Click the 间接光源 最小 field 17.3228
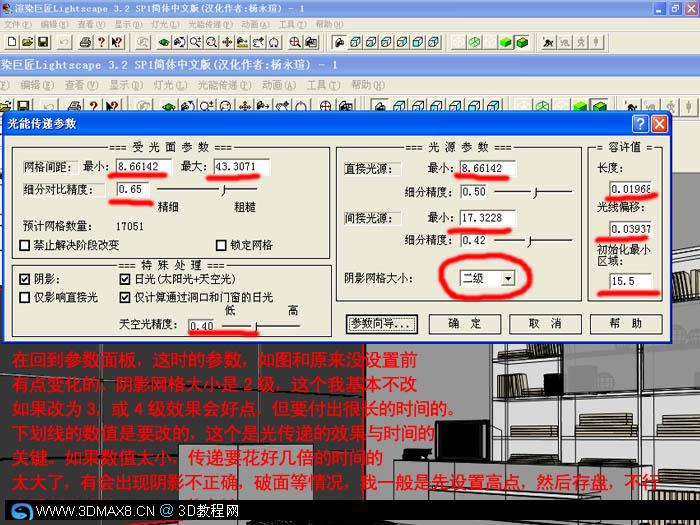700x525 pixels. 488,218
